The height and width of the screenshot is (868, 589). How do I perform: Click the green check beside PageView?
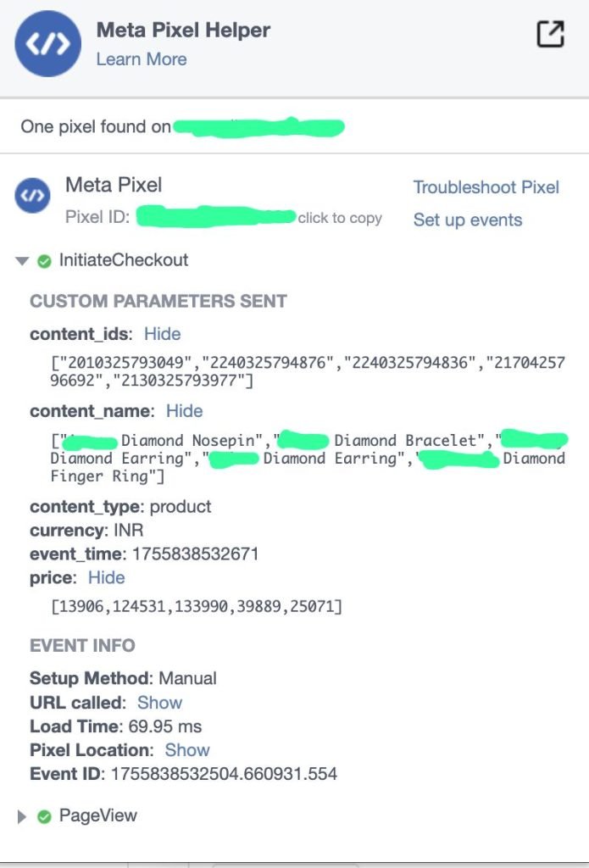click(44, 816)
